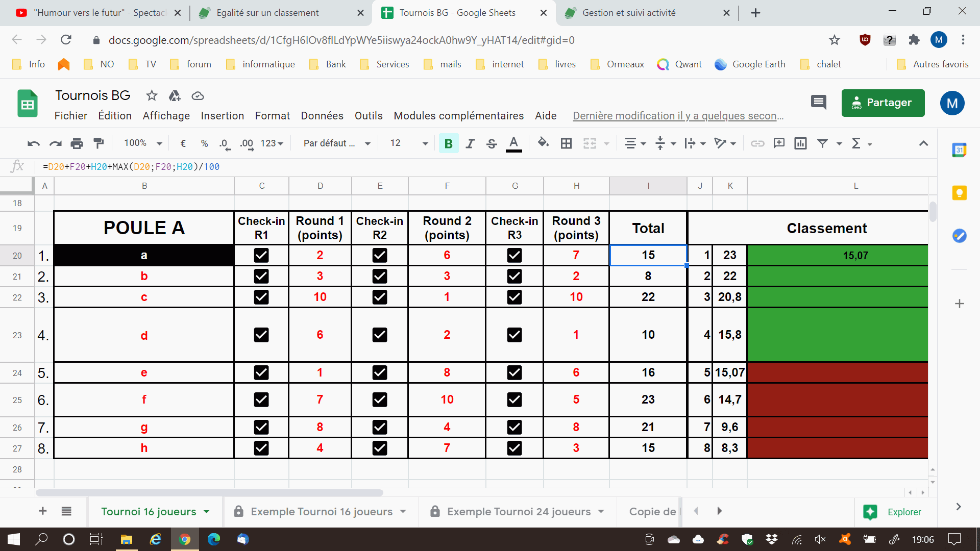Click the paint format roller icon

pos(99,143)
